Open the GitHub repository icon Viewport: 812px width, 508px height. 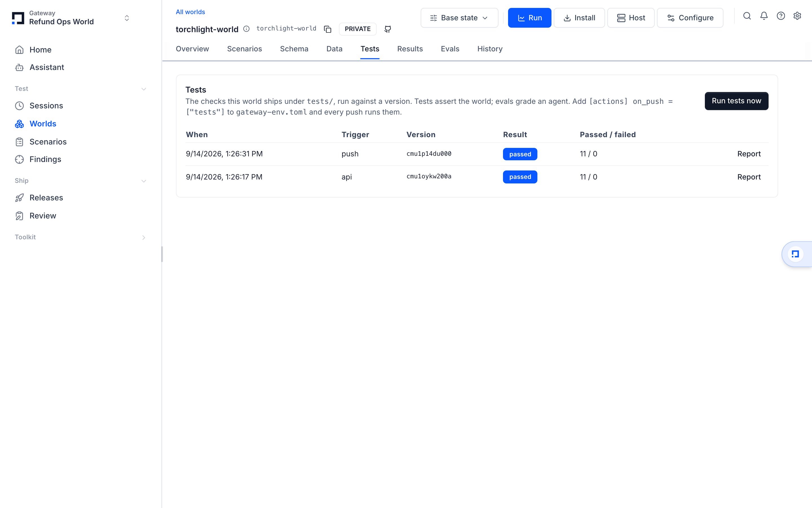point(388,29)
